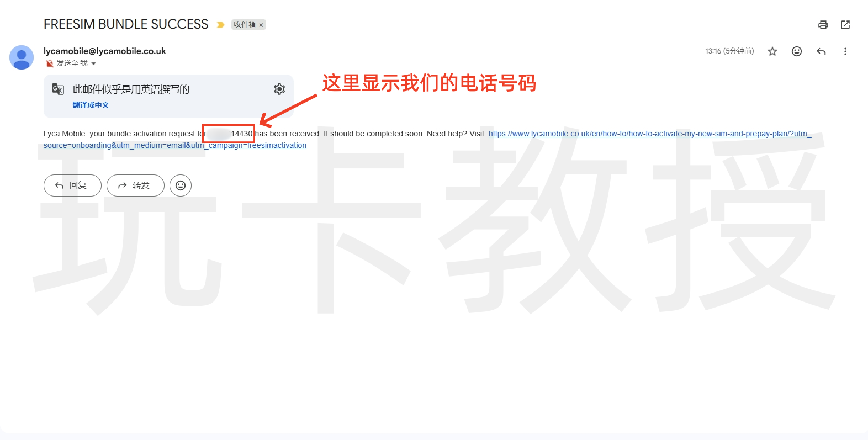Viewport: 868px width, 440px height.
Task: Click the Google Translate icon in the banner
Action: click(58, 89)
